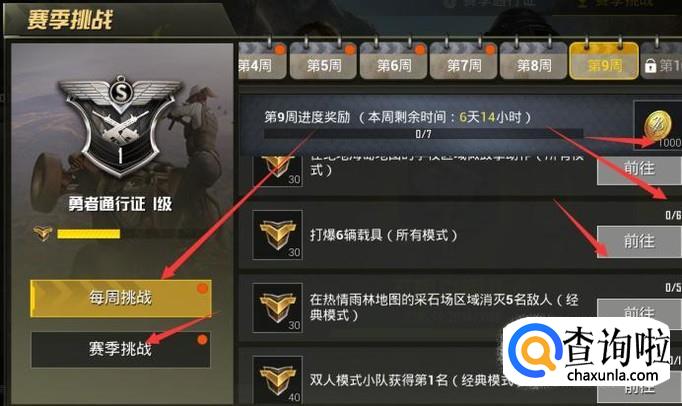This screenshot has height=406, width=682.
Task: Click the 40-point badge for the duo mode task
Action: pos(277,380)
